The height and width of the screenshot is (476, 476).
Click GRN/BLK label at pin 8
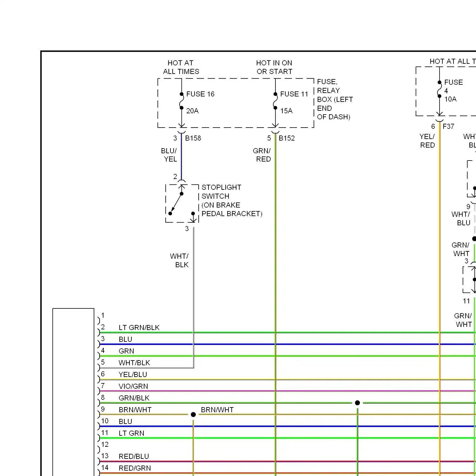pos(134,398)
